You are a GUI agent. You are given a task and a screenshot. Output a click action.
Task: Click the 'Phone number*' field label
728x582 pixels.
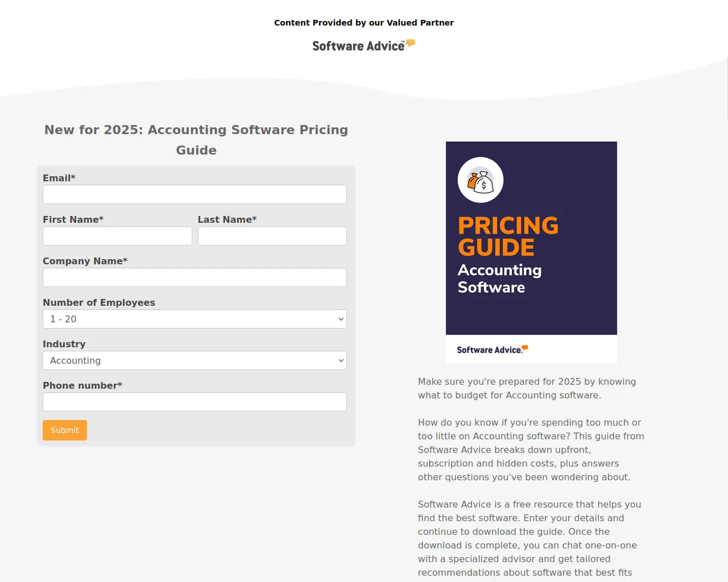pyautogui.click(x=82, y=385)
